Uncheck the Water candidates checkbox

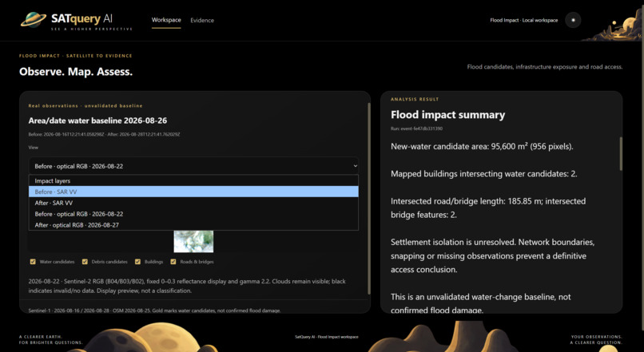click(x=33, y=262)
